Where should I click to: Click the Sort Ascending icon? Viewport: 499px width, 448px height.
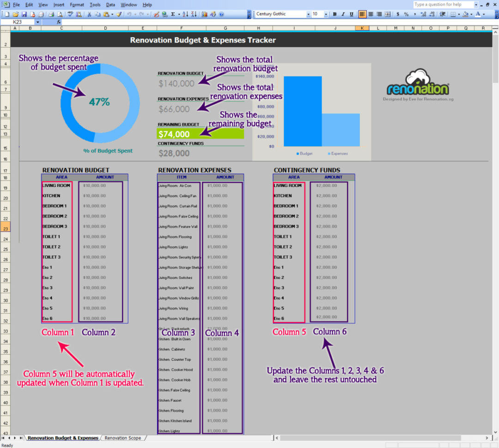tap(184, 13)
